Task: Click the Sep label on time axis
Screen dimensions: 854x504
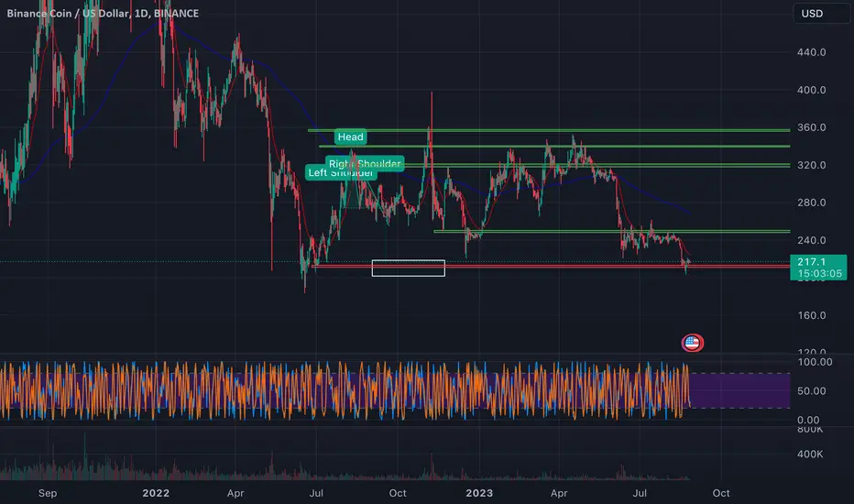Action: 48,493
